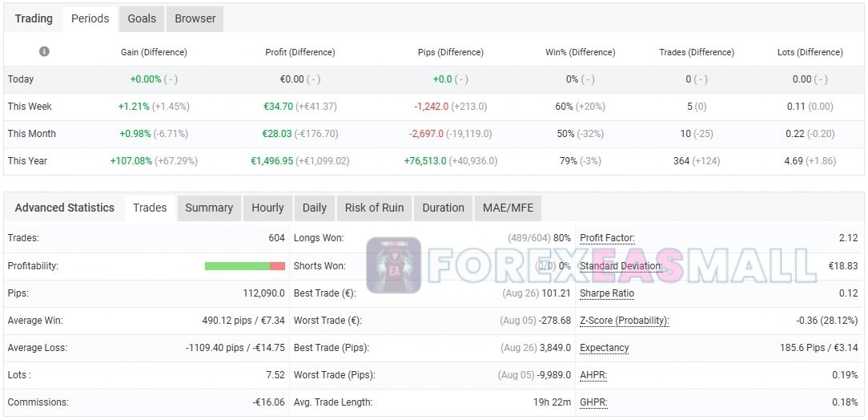The image size is (868, 420).
Task: Click the Best Trade 101.21 value
Action: tap(557, 293)
